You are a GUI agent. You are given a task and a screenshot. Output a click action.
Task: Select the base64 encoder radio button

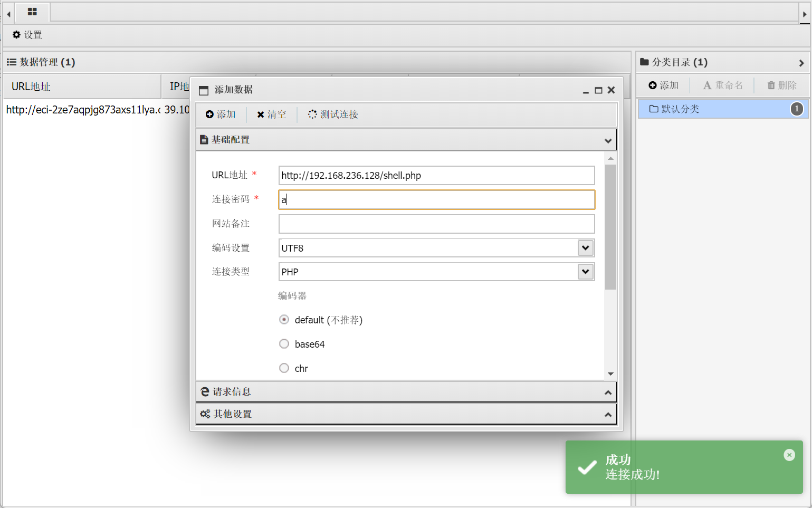click(284, 344)
